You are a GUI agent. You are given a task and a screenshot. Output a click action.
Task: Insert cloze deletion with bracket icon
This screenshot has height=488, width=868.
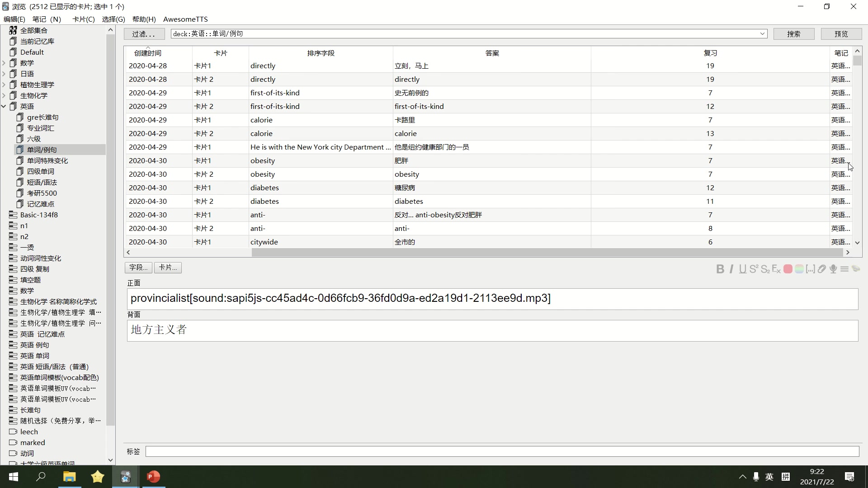pos(811,269)
